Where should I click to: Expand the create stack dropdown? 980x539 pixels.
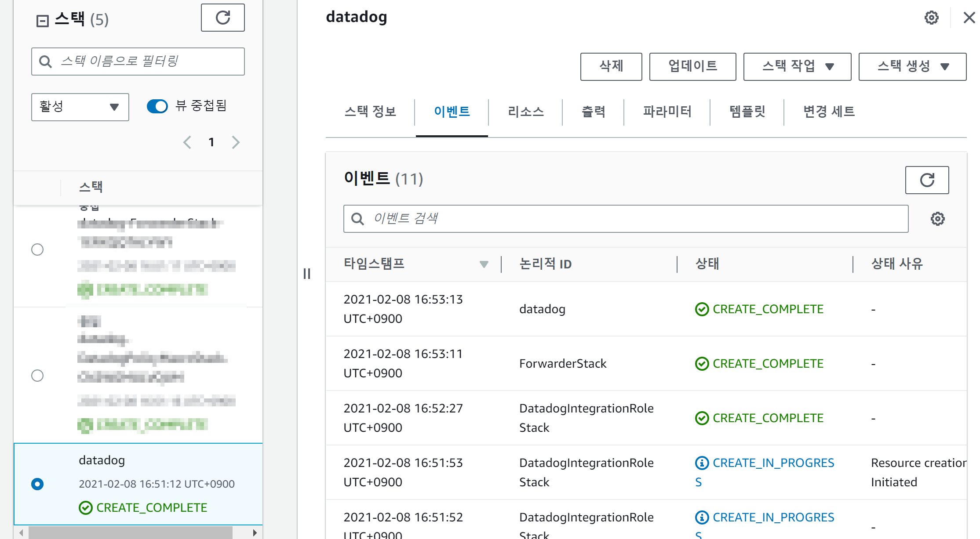click(912, 66)
